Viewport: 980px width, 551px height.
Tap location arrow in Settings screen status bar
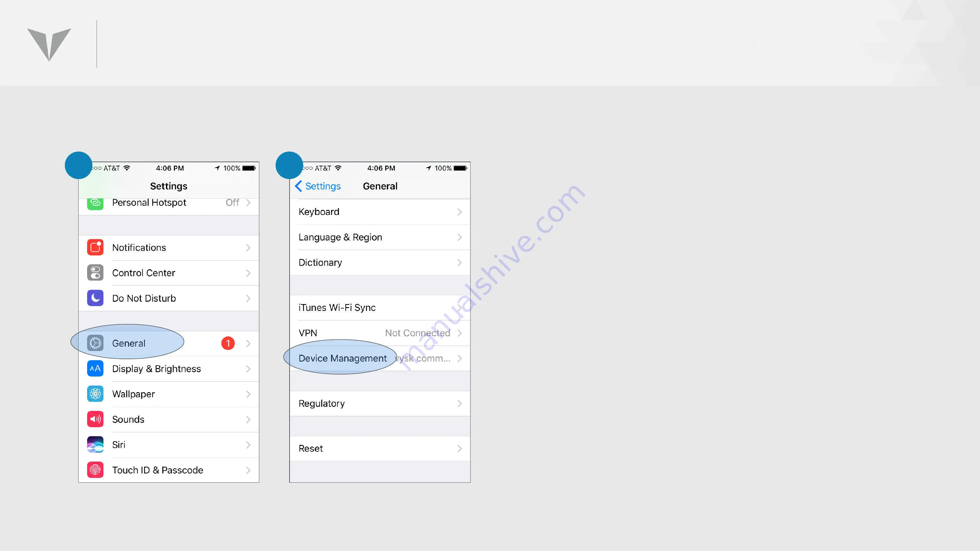coord(217,168)
